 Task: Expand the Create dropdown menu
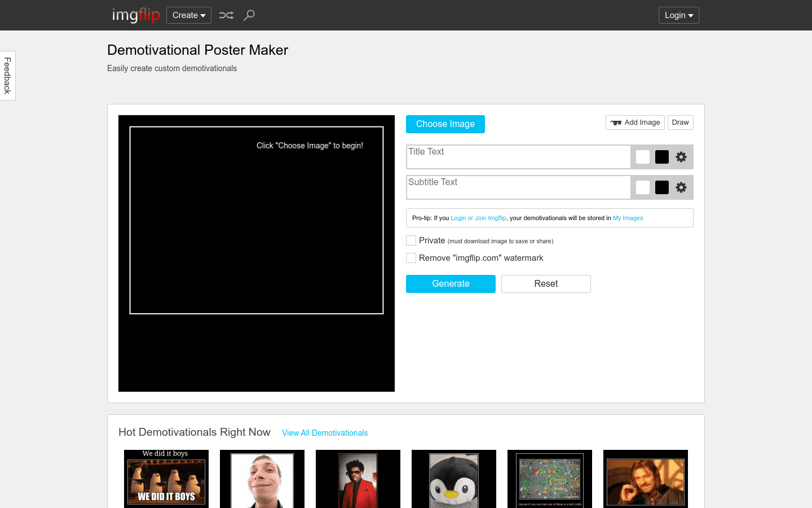(189, 15)
